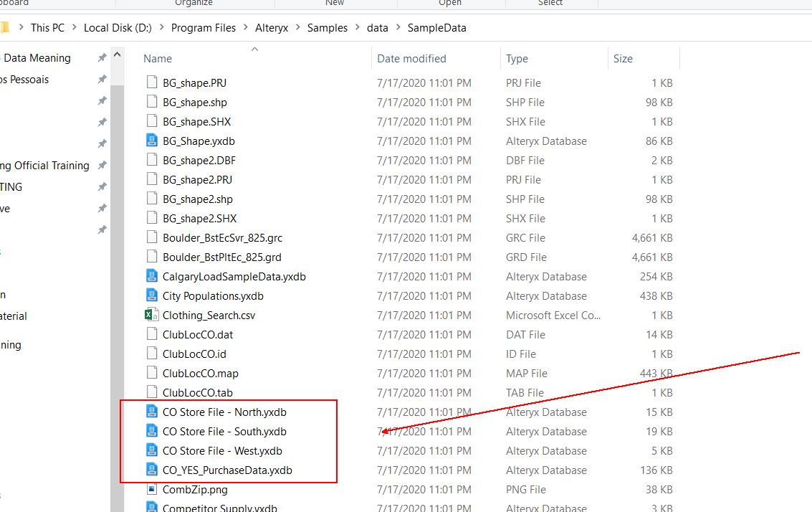Click the CO_YES_PurchaseData.yxdb database icon
Viewport: 812px width, 512px height.
(x=151, y=470)
